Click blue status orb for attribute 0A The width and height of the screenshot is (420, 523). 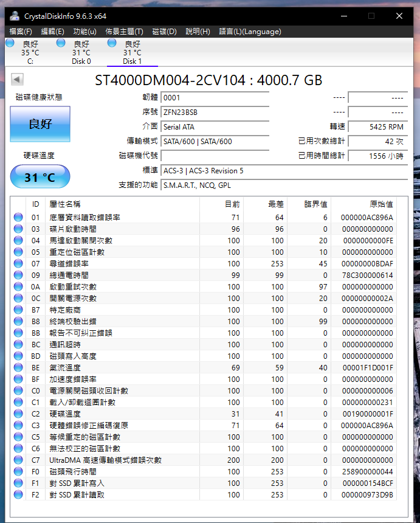pos(18,286)
